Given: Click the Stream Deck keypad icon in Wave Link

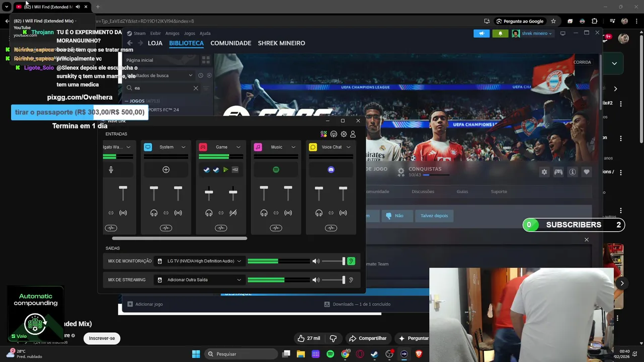Looking at the screenshot, I should 334,134.
